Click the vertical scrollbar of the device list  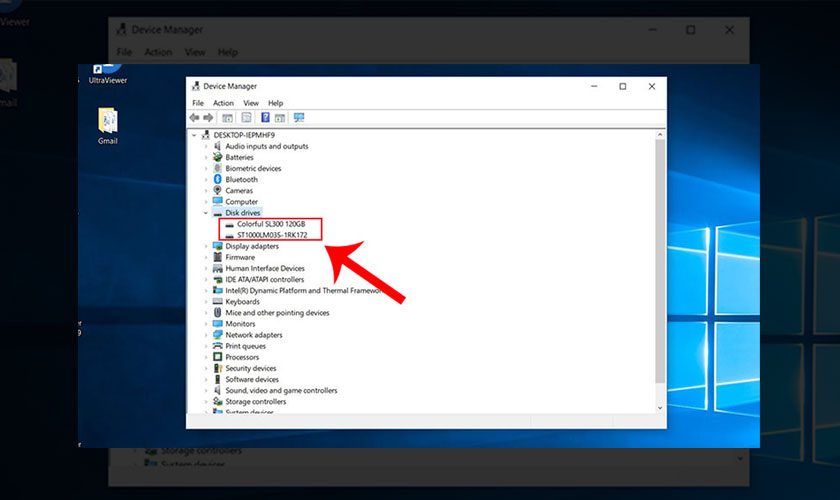pyautogui.click(x=659, y=260)
